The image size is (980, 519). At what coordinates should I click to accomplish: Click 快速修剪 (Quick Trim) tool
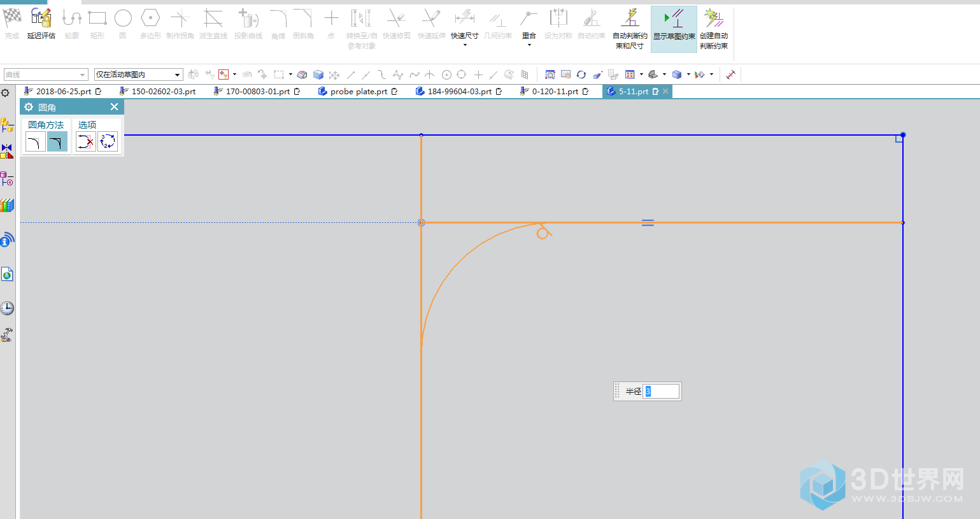click(396, 24)
